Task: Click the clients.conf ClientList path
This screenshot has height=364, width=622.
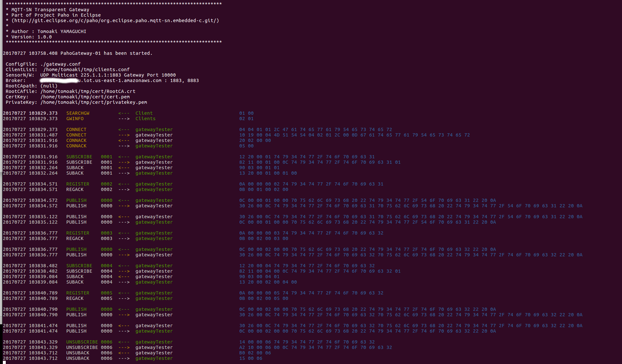Action: pos(87,70)
